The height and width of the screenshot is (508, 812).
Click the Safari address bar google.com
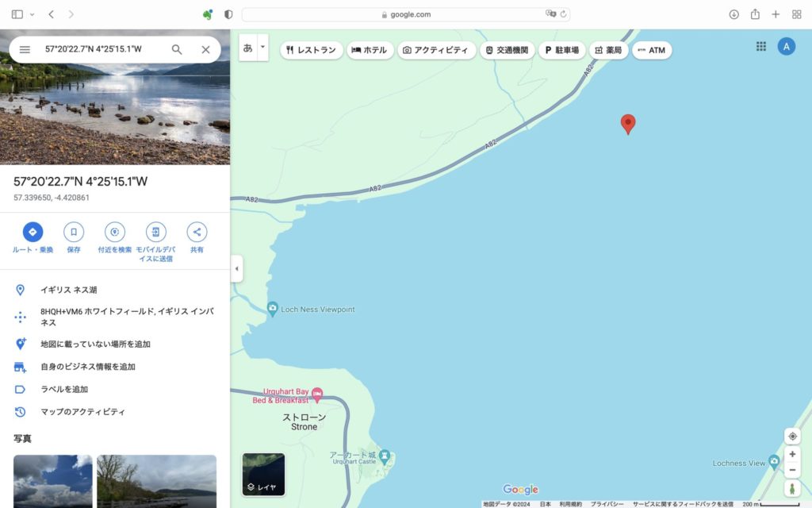(405, 14)
